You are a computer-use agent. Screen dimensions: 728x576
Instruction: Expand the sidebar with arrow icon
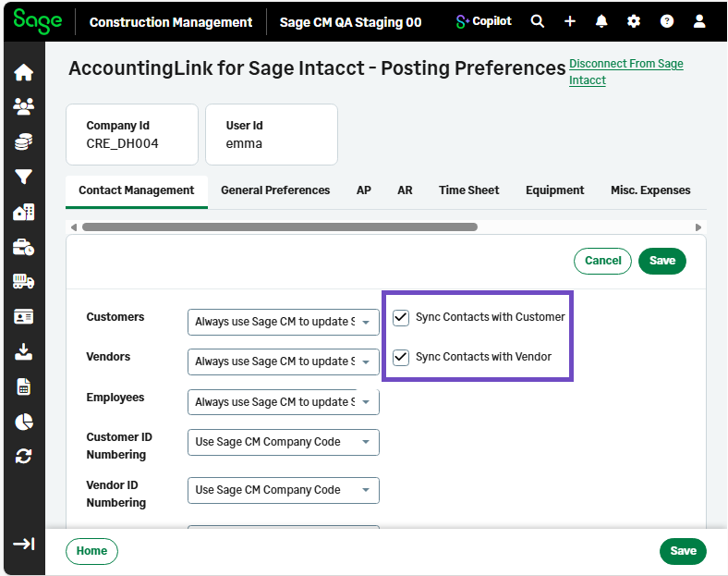pyautogui.click(x=23, y=544)
